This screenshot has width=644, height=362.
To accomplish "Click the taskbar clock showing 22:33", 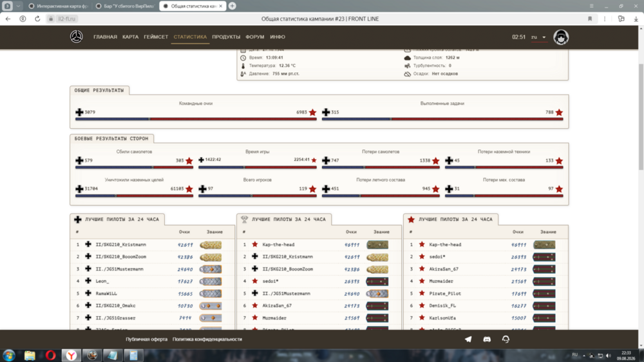I will pos(625,356).
